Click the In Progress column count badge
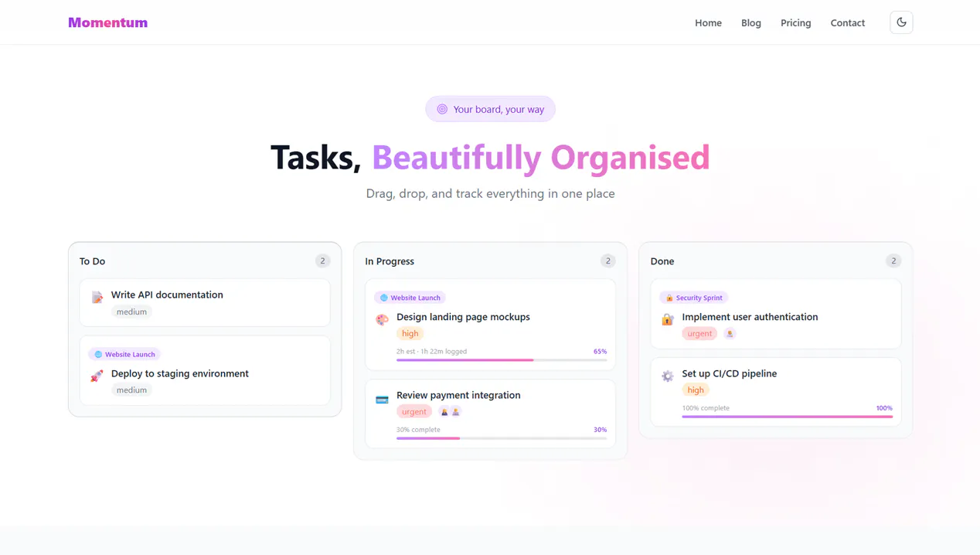The image size is (980, 555). (x=608, y=260)
